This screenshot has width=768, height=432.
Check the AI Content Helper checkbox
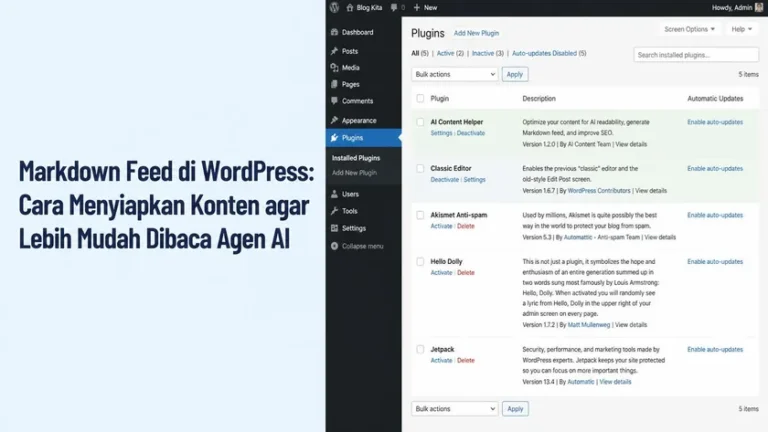click(420, 122)
